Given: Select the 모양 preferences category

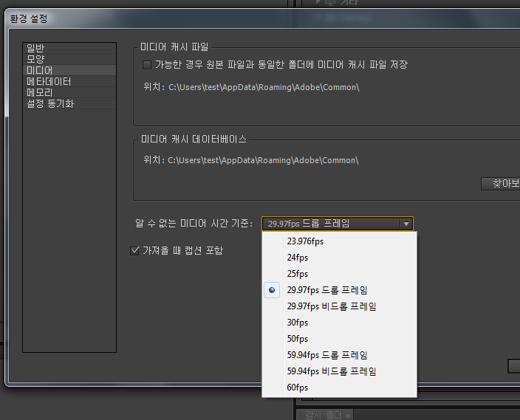Looking at the screenshot, I should [x=69, y=59].
